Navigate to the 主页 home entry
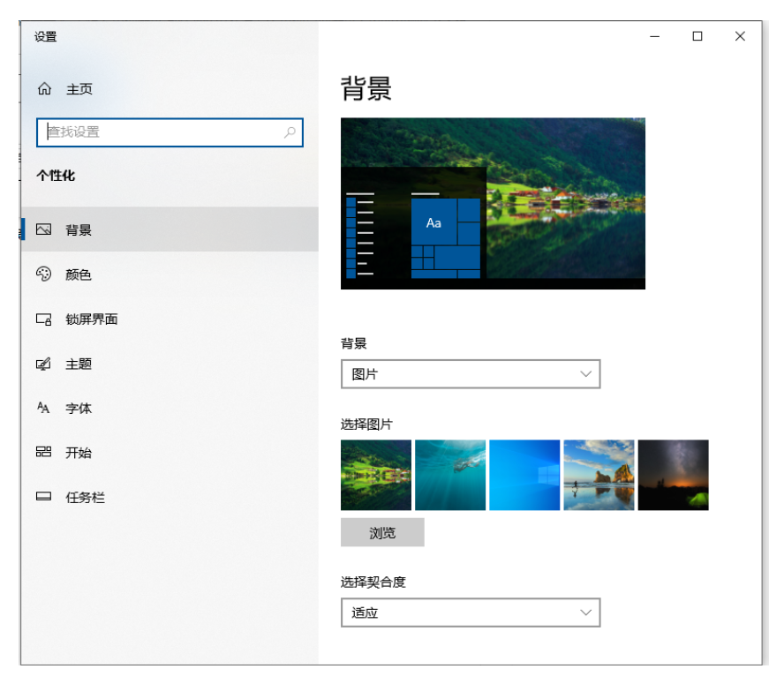784x684 pixels. (78, 89)
